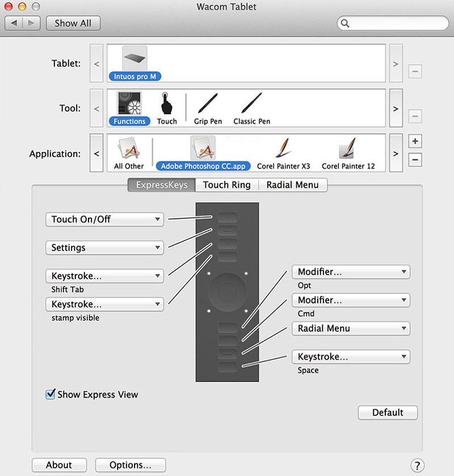Go forward with the right arrow button

31,23
